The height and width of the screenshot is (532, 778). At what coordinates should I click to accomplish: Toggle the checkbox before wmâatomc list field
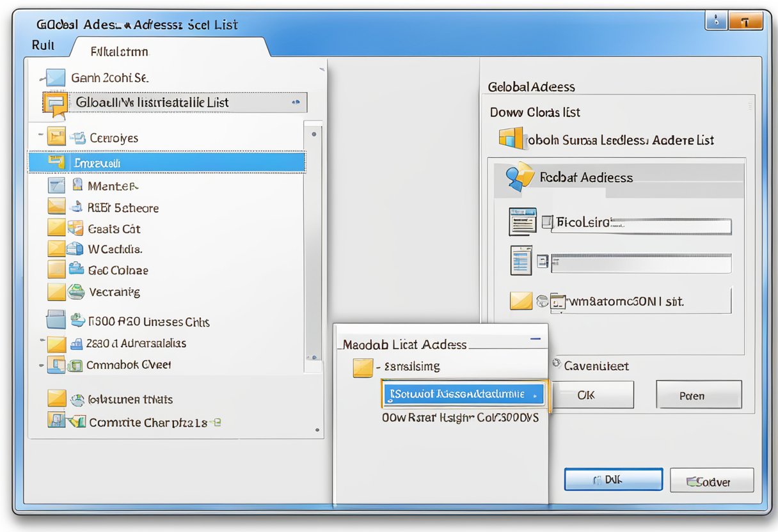pos(557,301)
